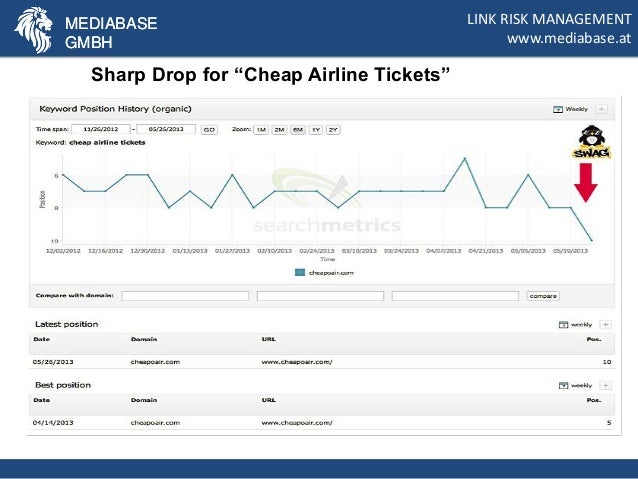This screenshot has width=638, height=479.
Task: Open www.cheapoair.com/ URL in Latest position row
Action: [297, 362]
